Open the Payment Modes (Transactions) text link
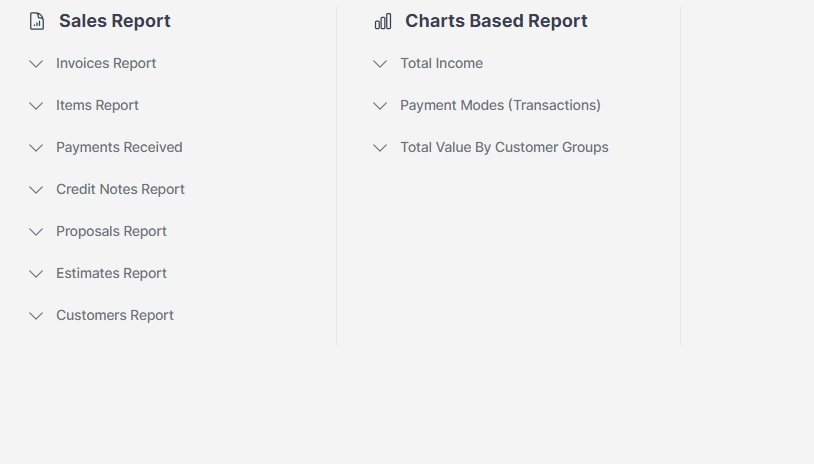 500,105
